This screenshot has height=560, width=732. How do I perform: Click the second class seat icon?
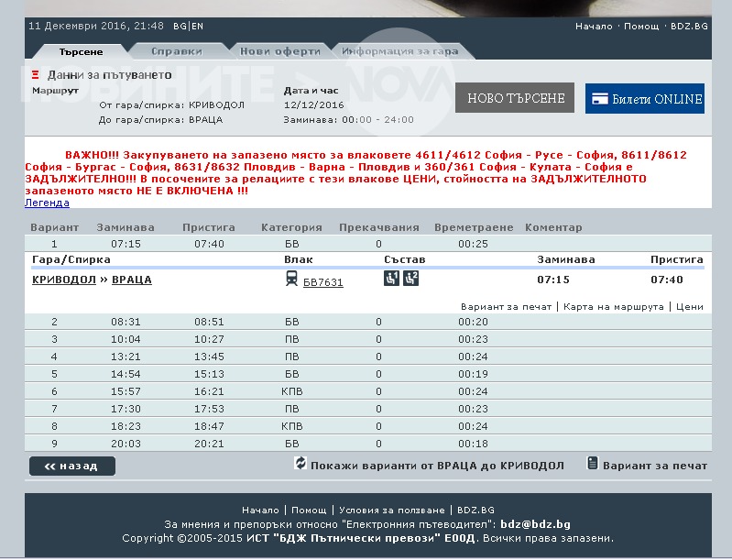(410, 280)
